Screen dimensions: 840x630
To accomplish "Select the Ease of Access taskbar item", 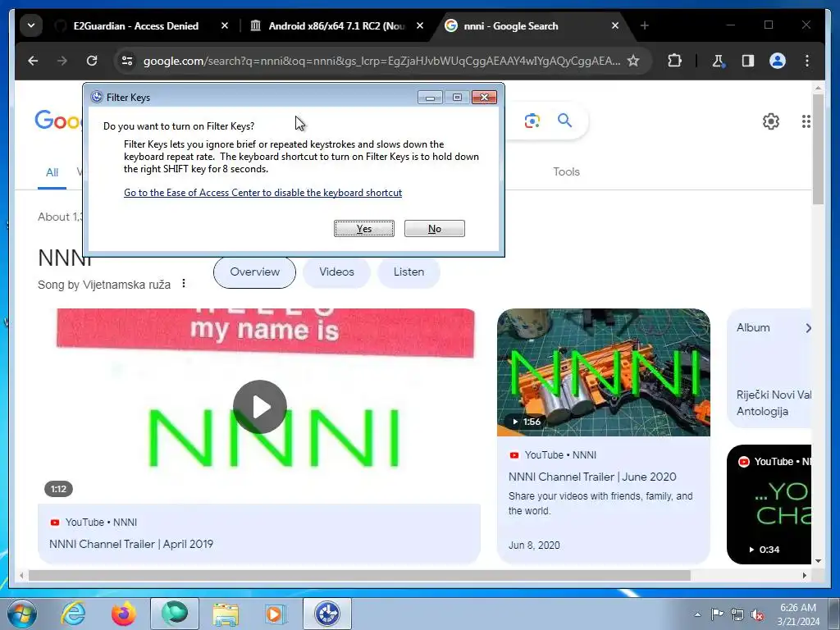I will click(x=327, y=614).
